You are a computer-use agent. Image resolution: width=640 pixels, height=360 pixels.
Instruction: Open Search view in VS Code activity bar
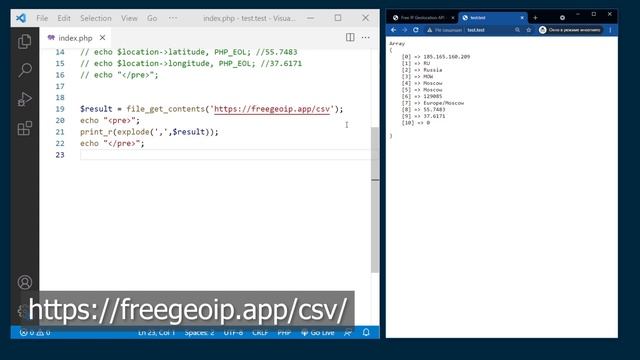coord(24,70)
